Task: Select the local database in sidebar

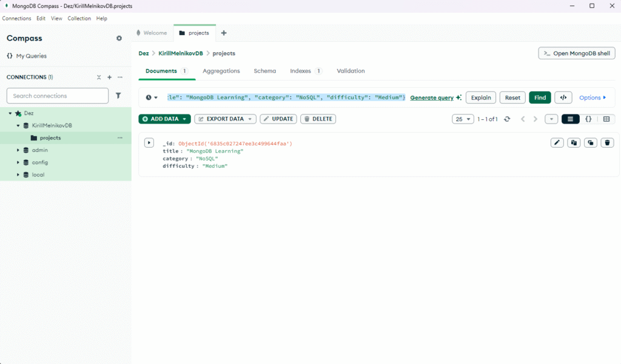Action: point(38,174)
